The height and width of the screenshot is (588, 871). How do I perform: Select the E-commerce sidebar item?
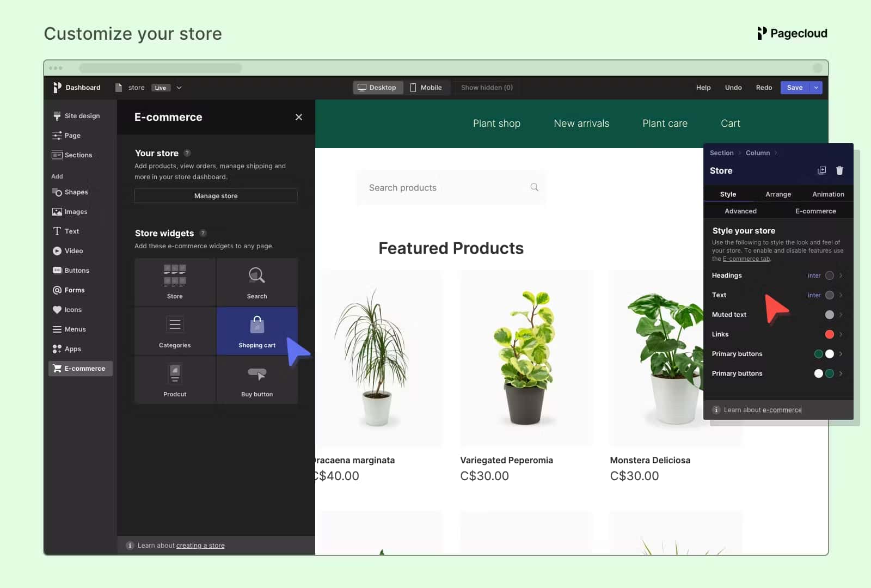click(81, 369)
